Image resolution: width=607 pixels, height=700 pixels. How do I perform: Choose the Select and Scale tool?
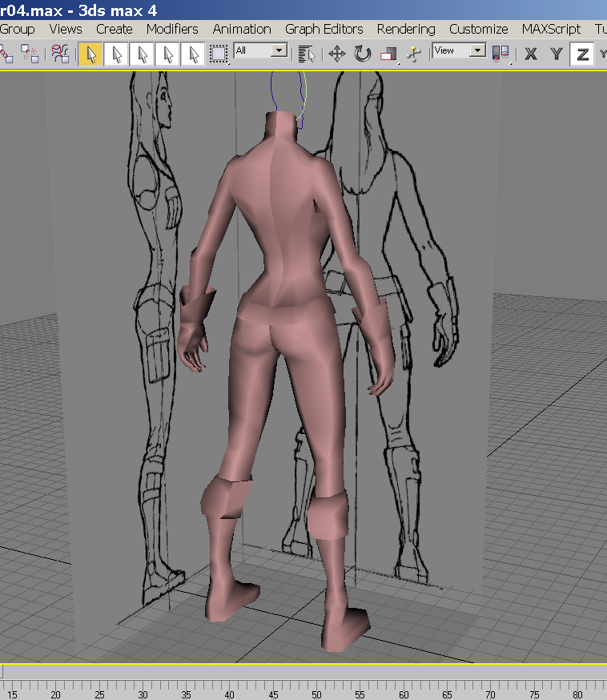pos(388,54)
